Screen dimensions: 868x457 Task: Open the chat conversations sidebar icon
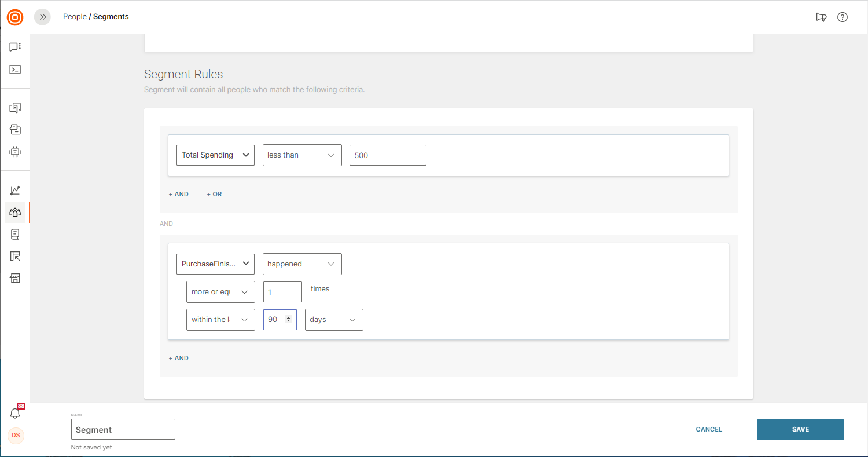(15, 47)
